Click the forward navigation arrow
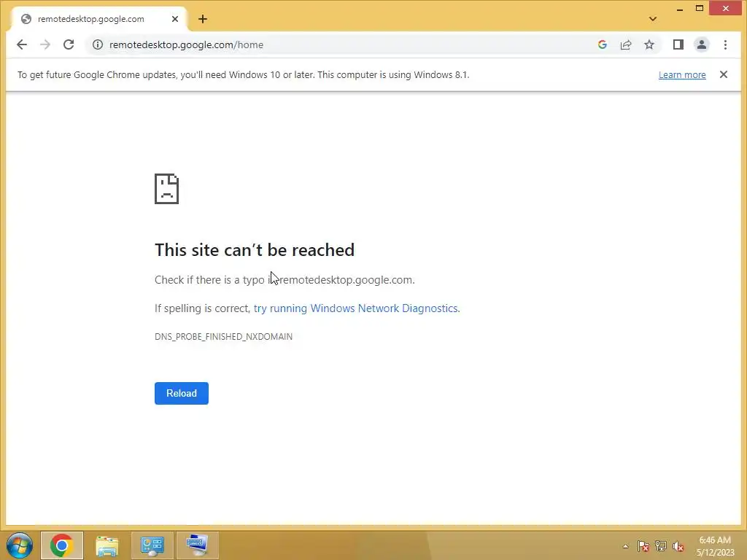747x560 pixels. coord(45,44)
